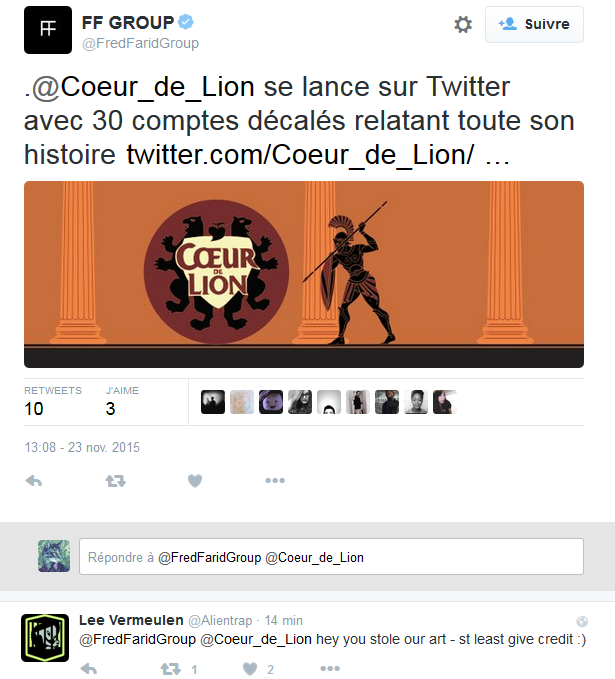Retweet Lee Vermeulen's reply

(171, 669)
